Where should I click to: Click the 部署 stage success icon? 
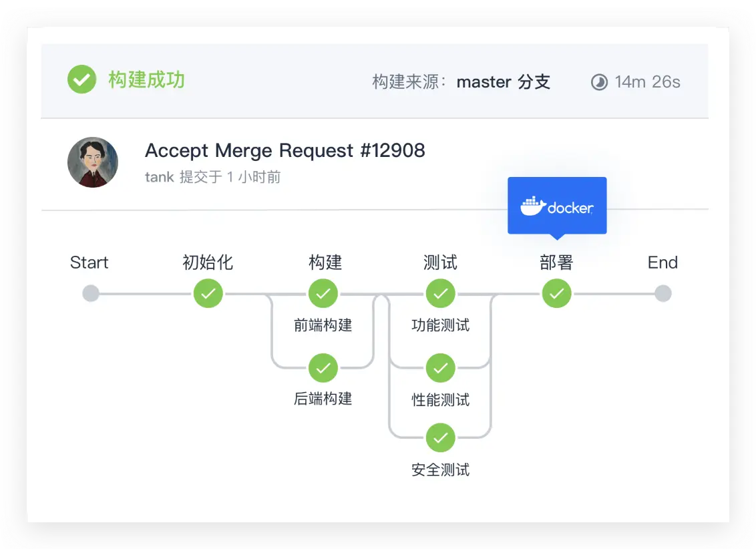click(x=556, y=293)
